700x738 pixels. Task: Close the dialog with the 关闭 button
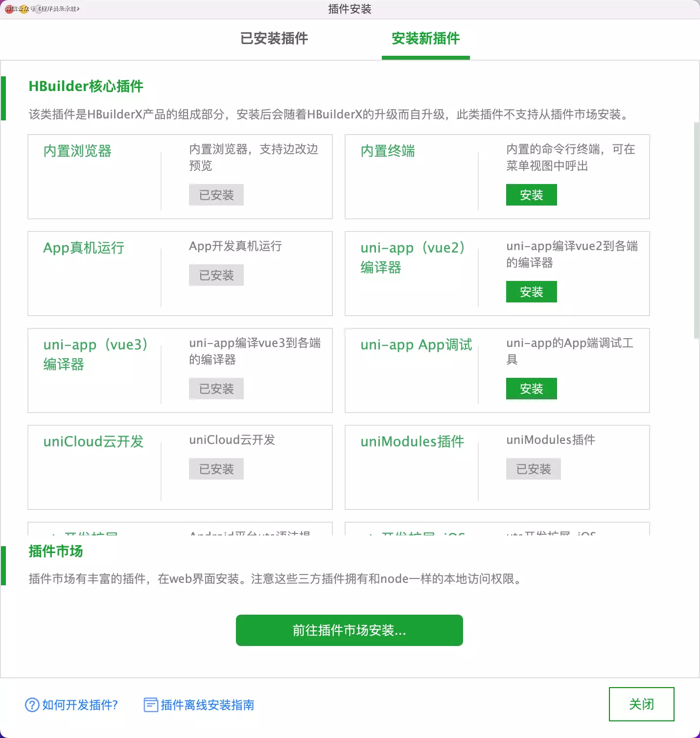[x=641, y=705]
